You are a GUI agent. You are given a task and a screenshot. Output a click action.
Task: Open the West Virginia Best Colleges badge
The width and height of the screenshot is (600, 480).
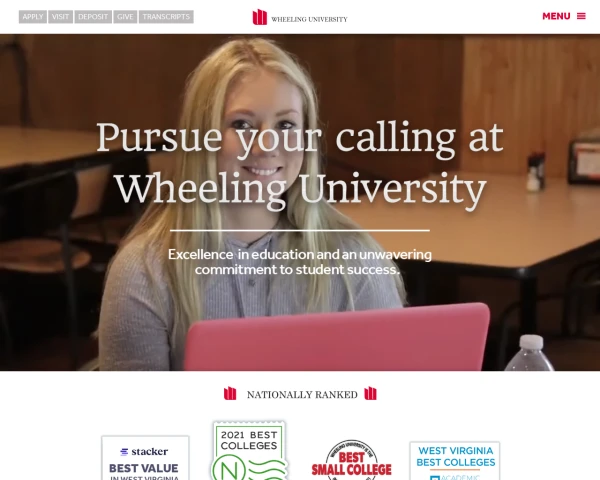click(x=455, y=461)
